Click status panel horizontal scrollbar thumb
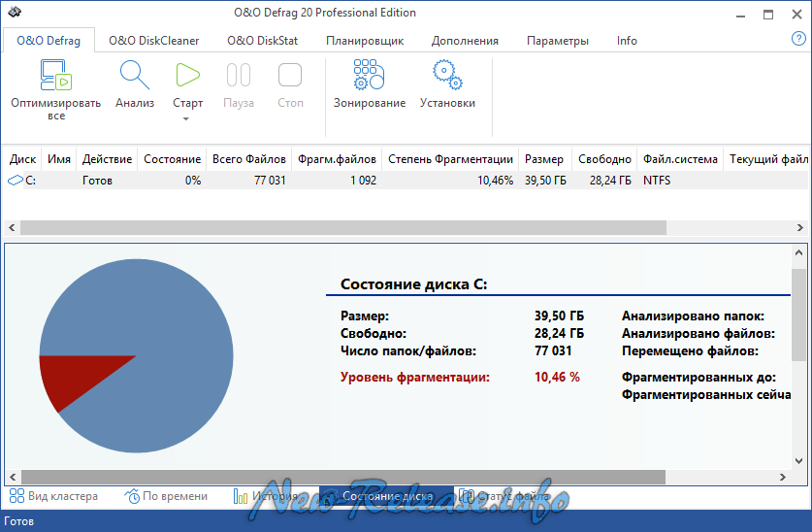 343,477
